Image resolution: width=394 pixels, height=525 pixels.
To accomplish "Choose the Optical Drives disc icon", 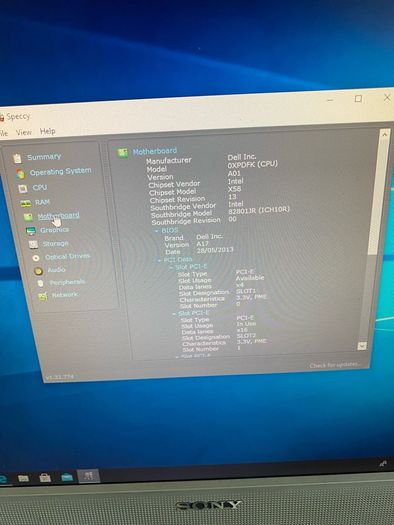I will coord(36,258).
